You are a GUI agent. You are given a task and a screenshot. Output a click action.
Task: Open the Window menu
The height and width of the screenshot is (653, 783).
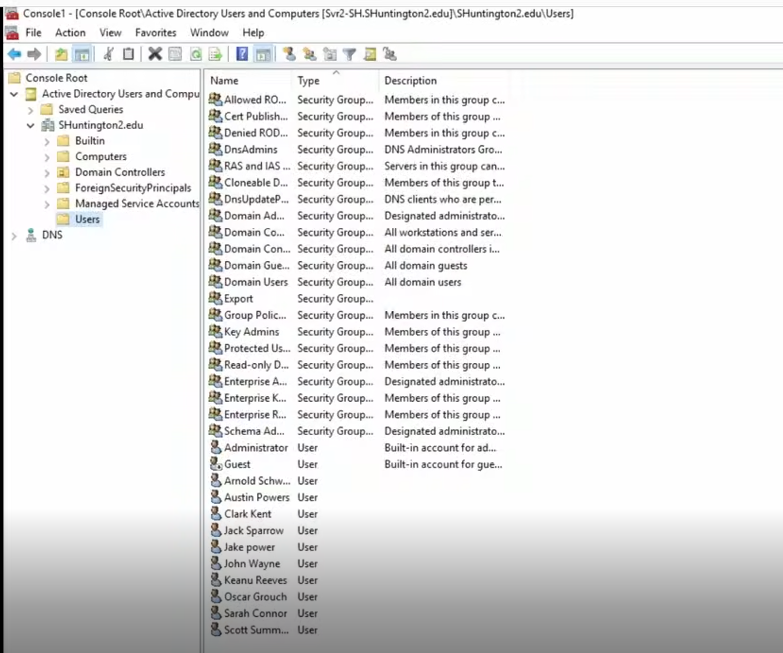pyautogui.click(x=209, y=33)
